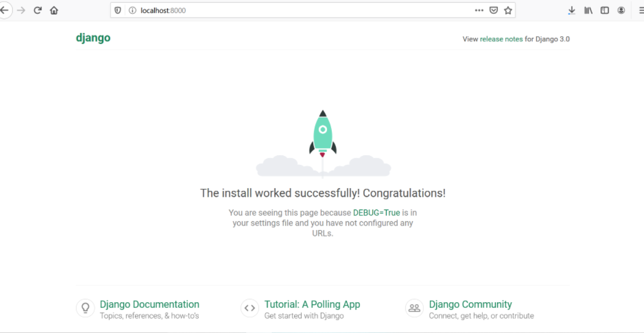Image resolution: width=644 pixels, height=333 pixels.
Task: Click 'Topics, references, & how-to's' text
Action: 149,316
